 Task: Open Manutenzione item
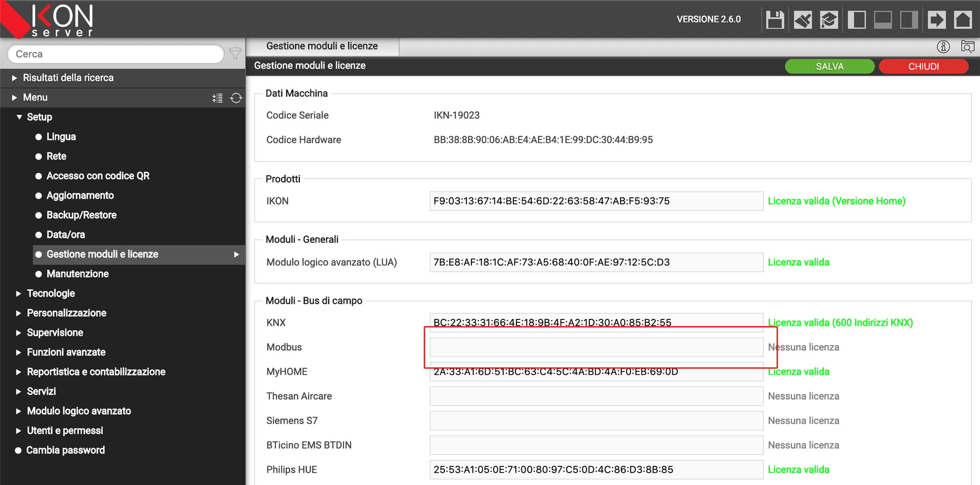(77, 274)
